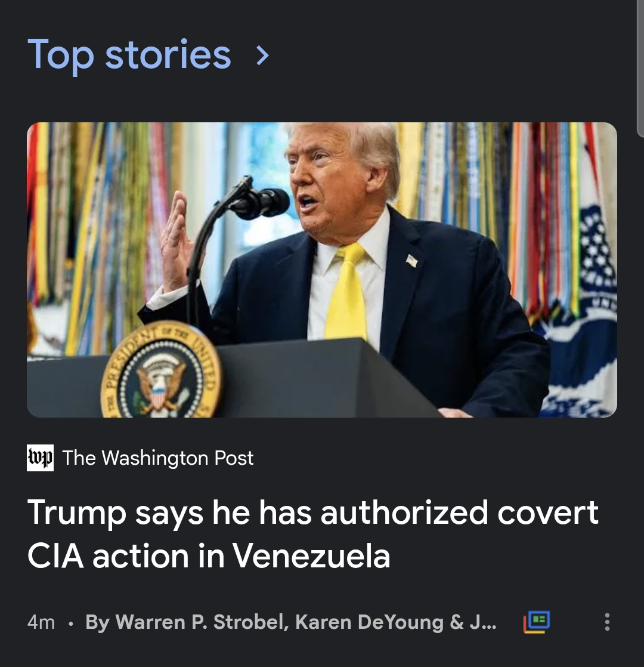
Task: Open the Trump podium photo thumbnail
Action: click(x=322, y=270)
